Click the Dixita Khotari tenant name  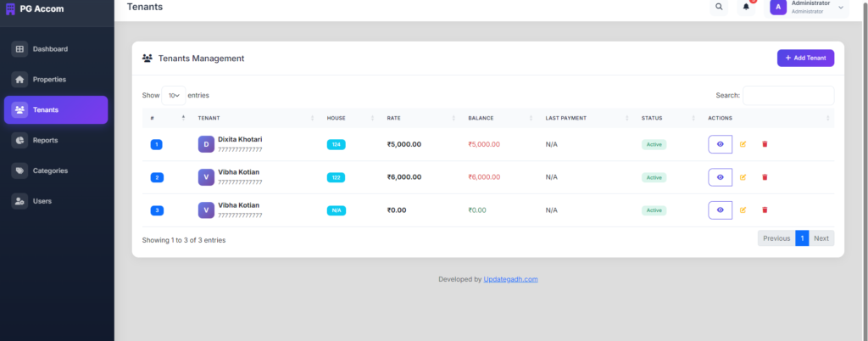pos(240,139)
